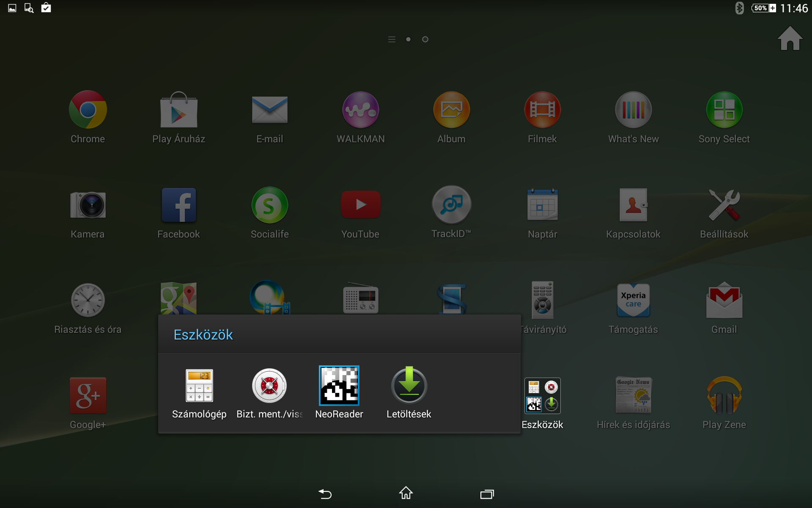Open the FM radio app icon
812x508 pixels.
click(x=360, y=298)
